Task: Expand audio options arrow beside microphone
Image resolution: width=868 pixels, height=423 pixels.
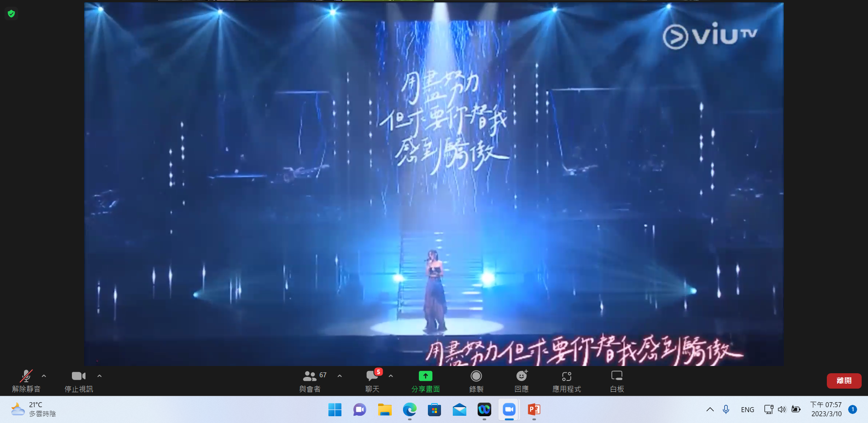Action: [x=44, y=376]
